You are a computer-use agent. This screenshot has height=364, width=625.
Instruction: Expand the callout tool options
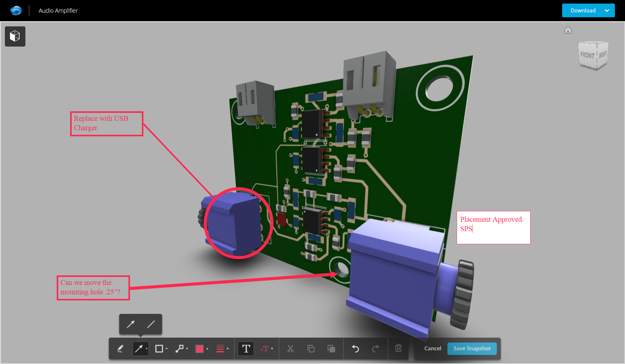pos(187,349)
